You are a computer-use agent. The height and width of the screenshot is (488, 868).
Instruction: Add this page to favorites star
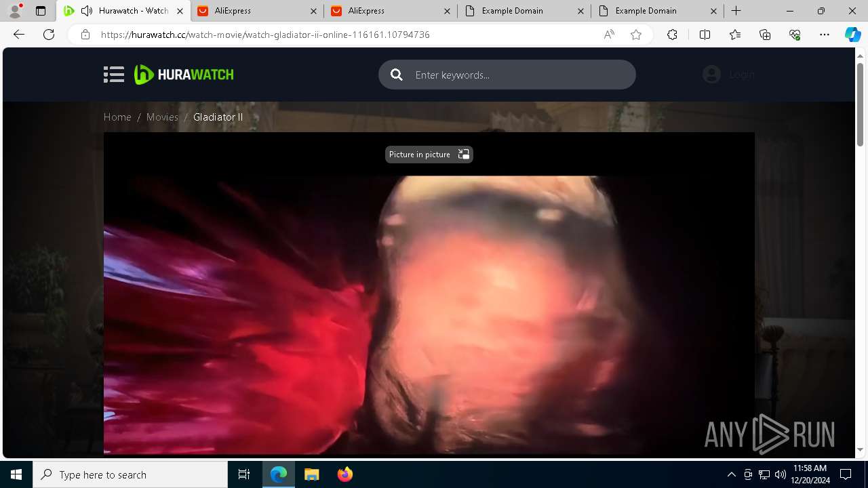click(635, 35)
